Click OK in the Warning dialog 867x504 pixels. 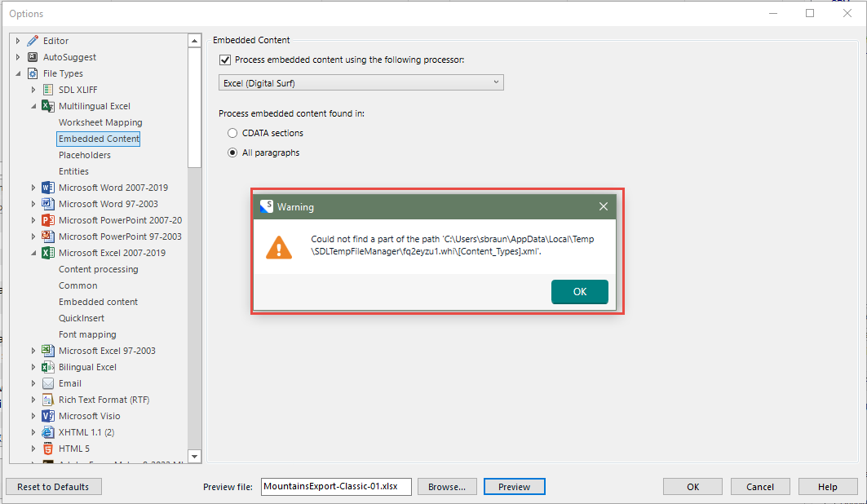[x=579, y=292]
